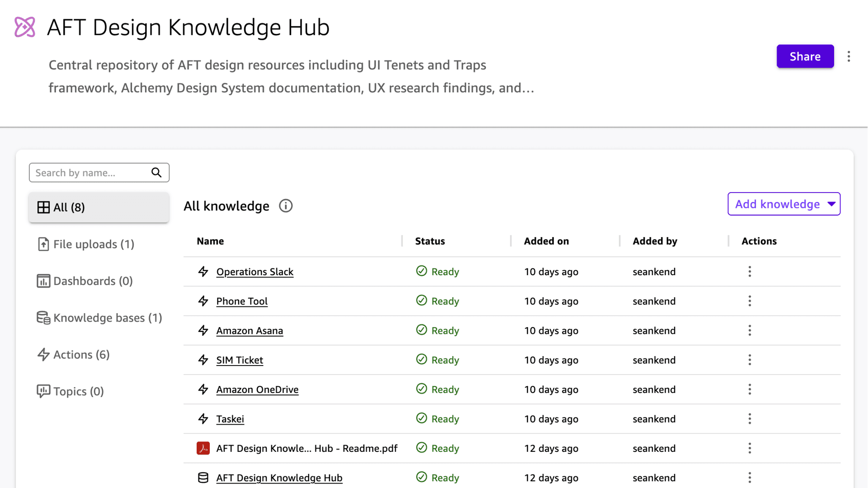The height and width of the screenshot is (488, 868).
Task: Show the Actions (6) category
Action: [x=81, y=355]
